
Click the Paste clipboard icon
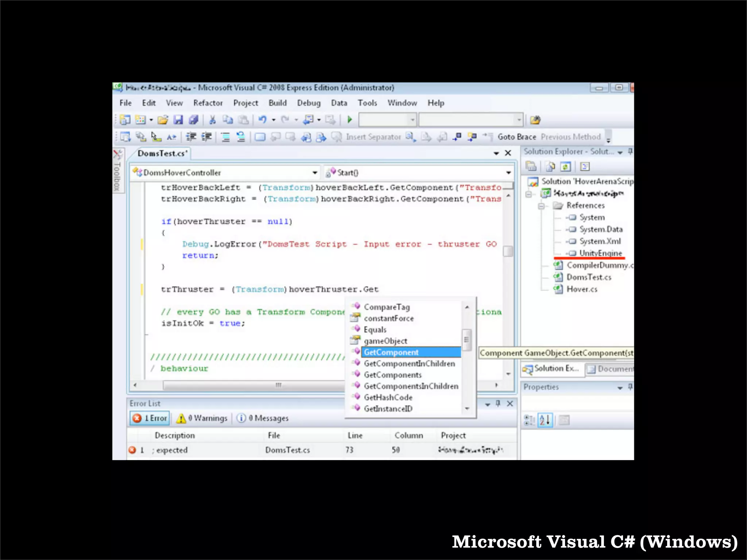243,120
